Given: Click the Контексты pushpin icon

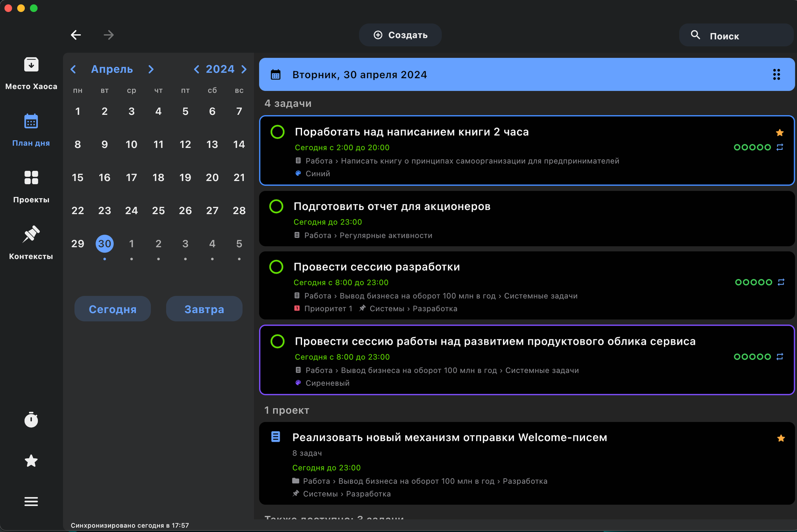Looking at the screenshot, I should 31,234.
